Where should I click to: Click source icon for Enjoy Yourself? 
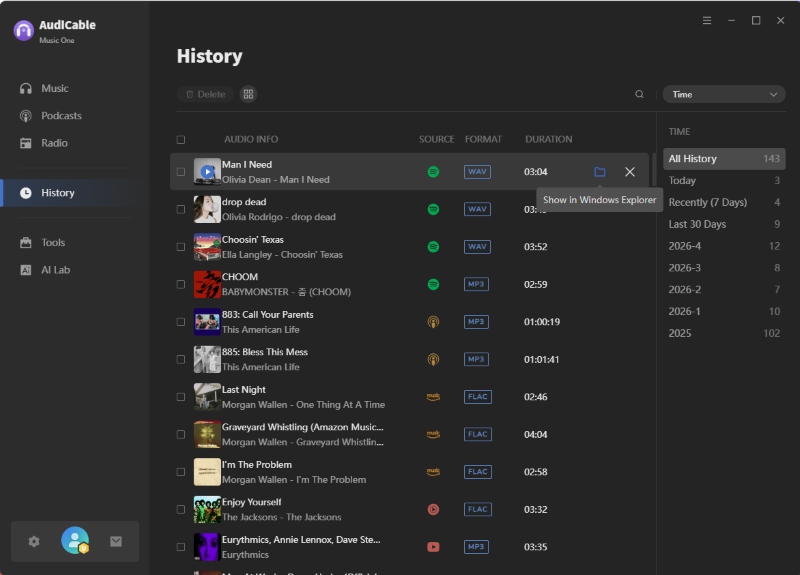pyautogui.click(x=433, y=509)
